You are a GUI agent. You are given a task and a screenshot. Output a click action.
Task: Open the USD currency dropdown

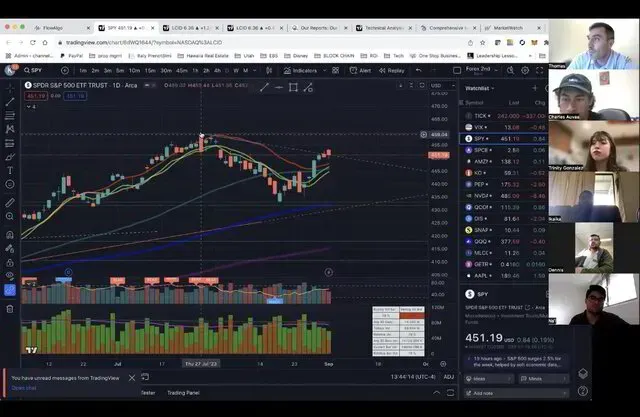pos(443,86)
